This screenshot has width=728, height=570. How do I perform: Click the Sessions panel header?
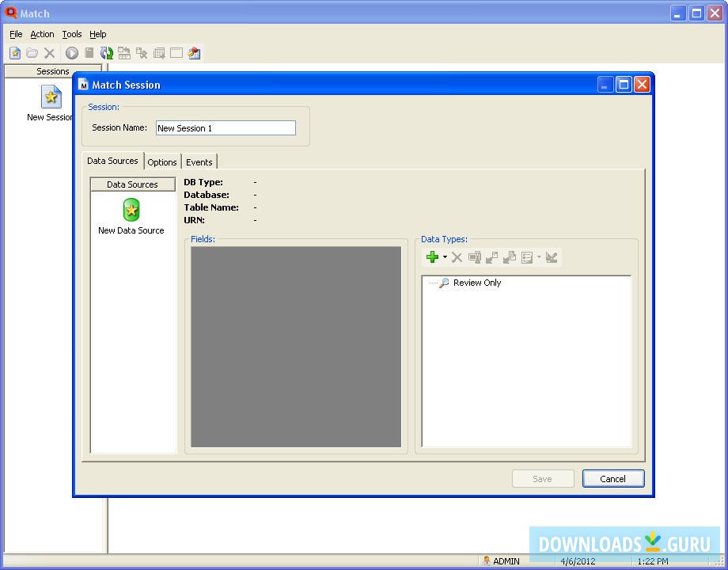tap(53, 71)
